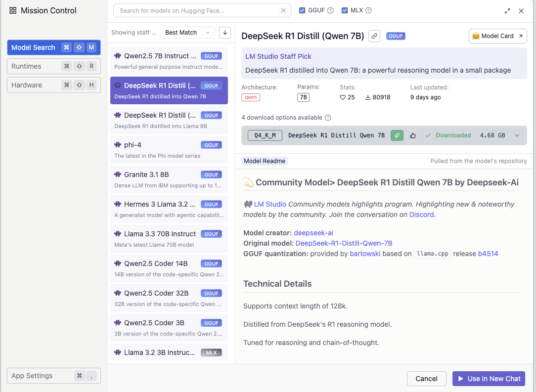Open the DeepSeek-R1-Distill-Qwen-7B original model link
Image resolution: width=536 pixels, height=392 pixels.
pos(344,243)
